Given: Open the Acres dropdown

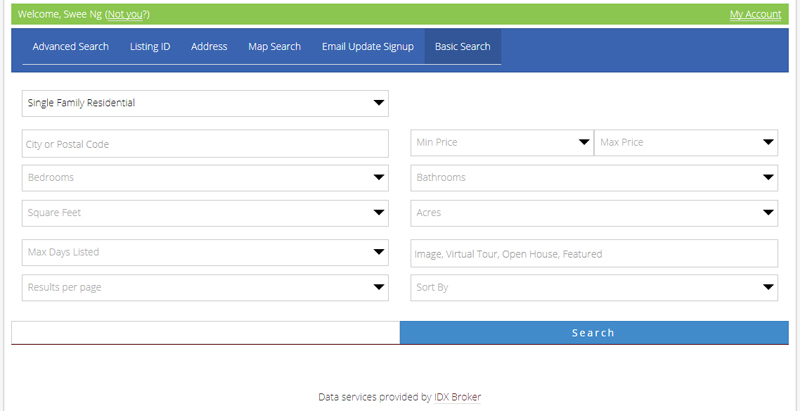Looking at the screenshot, I should tap(594, 213).
